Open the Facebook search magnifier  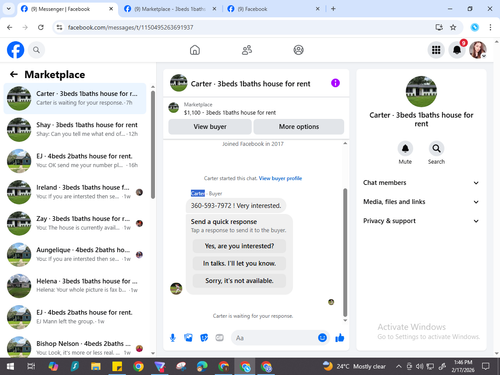[x=36, y=50]
